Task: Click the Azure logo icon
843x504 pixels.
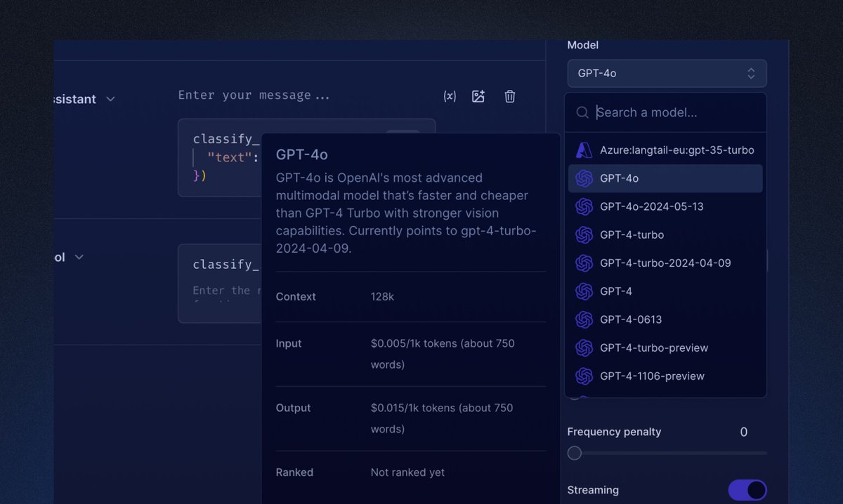Action: 584,150
